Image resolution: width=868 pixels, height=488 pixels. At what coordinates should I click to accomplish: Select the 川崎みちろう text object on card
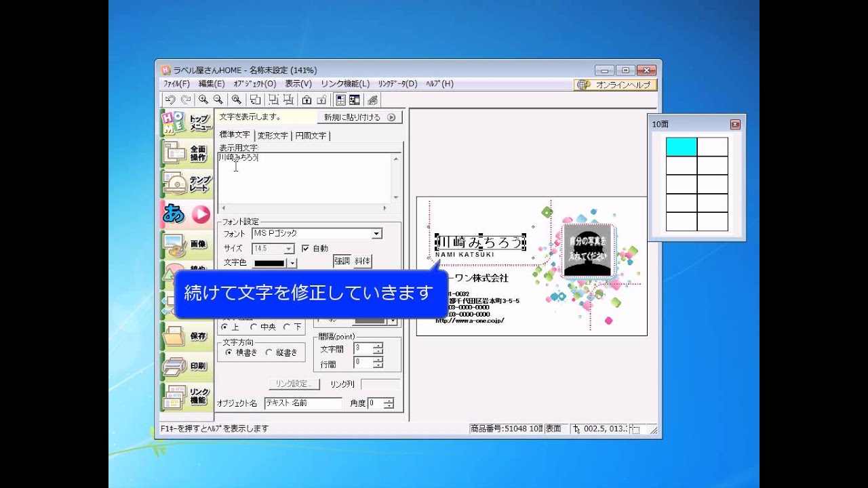point(481,242)
